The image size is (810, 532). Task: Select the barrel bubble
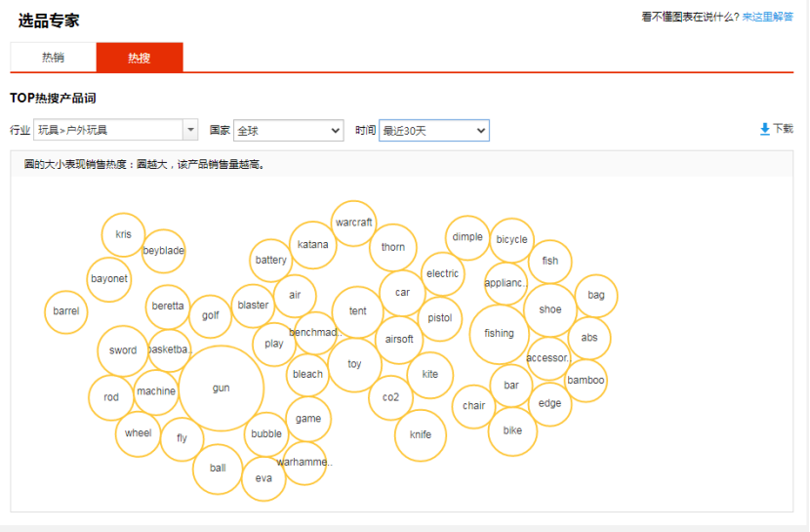tap(66, 312)
